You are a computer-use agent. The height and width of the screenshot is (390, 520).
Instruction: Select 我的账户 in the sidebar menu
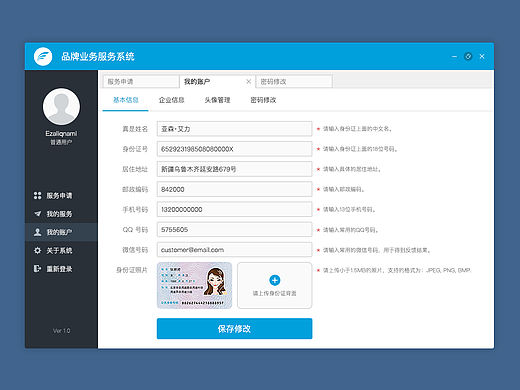tap(61, 232)
